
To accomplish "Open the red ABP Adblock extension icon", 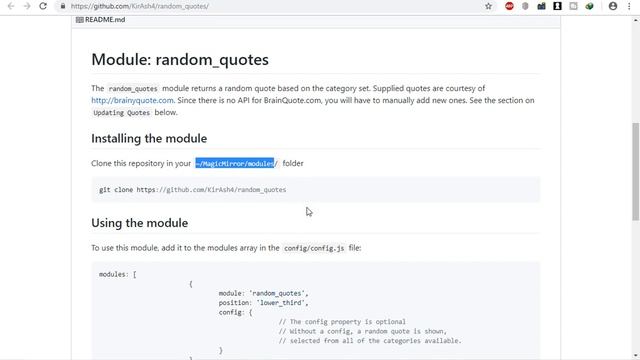I will (509, 6).
